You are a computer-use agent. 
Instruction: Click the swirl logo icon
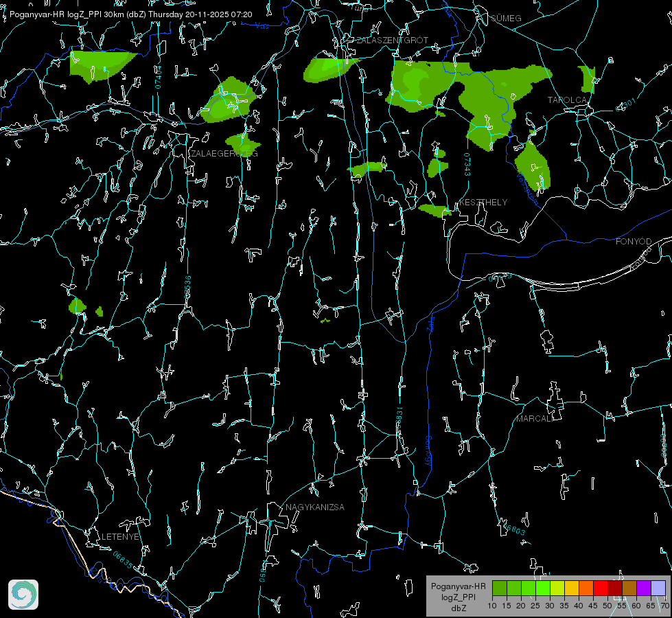[23, 595]
